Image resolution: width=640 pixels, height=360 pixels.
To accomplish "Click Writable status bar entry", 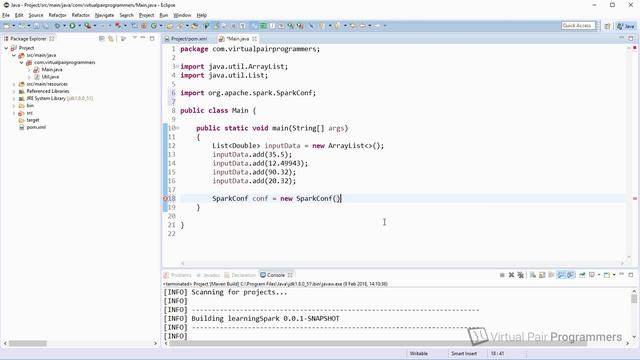I will [419, 353].
